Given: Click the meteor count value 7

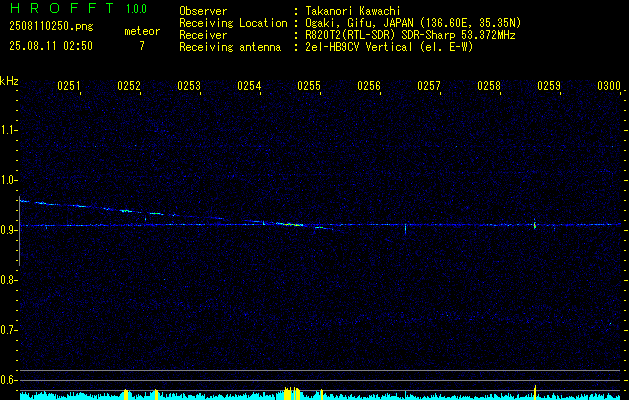Looking at the screenshot, I should pos(142,45).
